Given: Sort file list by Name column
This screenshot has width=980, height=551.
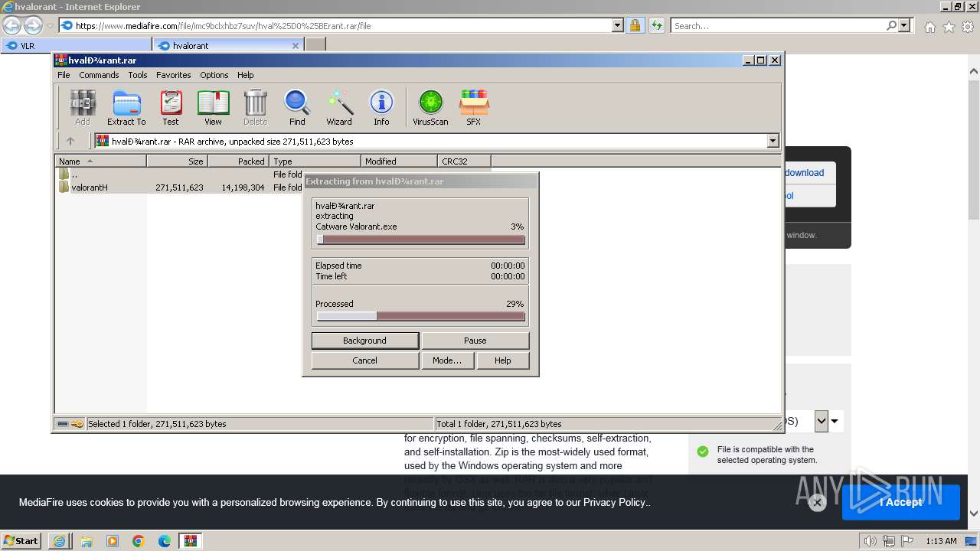Looking at the screenshot, I should [100, 161].
